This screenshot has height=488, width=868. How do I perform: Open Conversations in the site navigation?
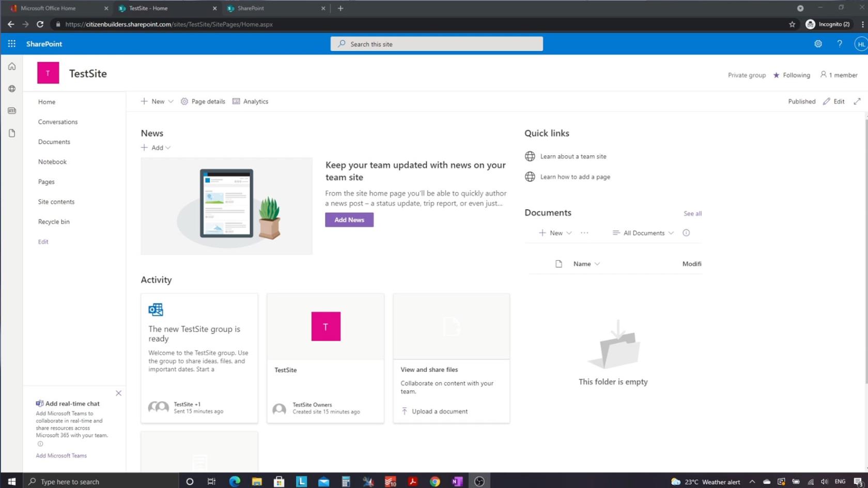click(58, 122)
